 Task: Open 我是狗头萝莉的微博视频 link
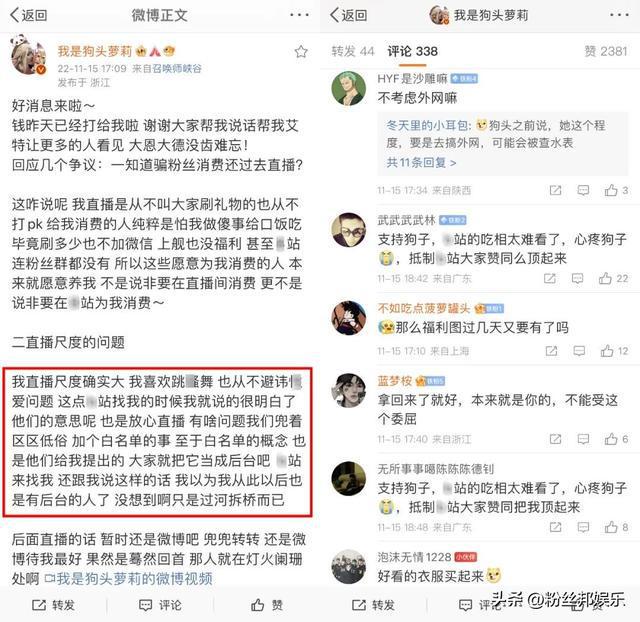pyautogui.click(x=129, y=578)
